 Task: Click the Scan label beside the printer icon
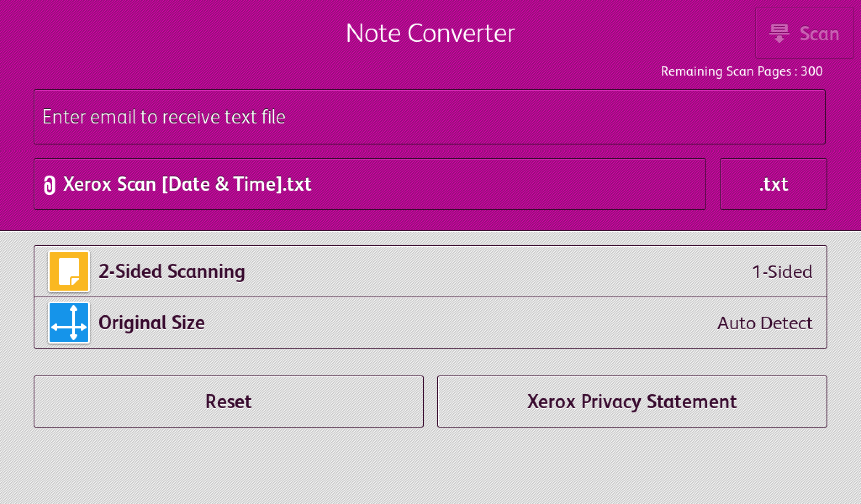coord(818,34)
